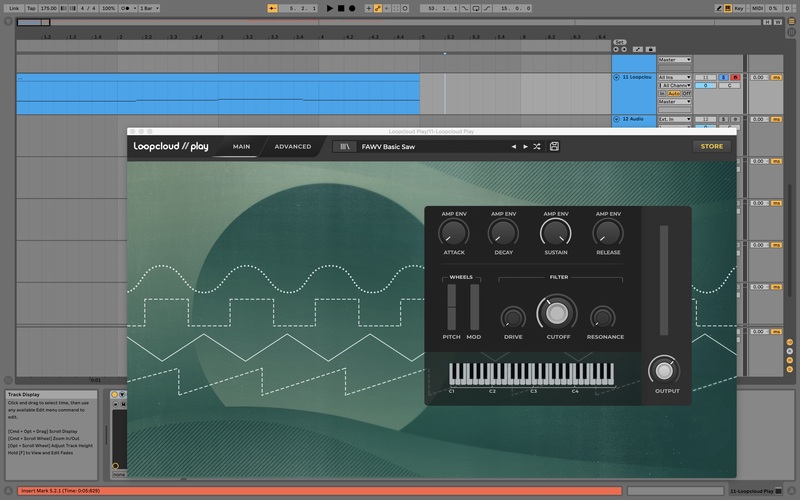The width and height of the screenshot is (800, 500).
Task: Load previous preset with left arrow
Action: pos(514,146)
